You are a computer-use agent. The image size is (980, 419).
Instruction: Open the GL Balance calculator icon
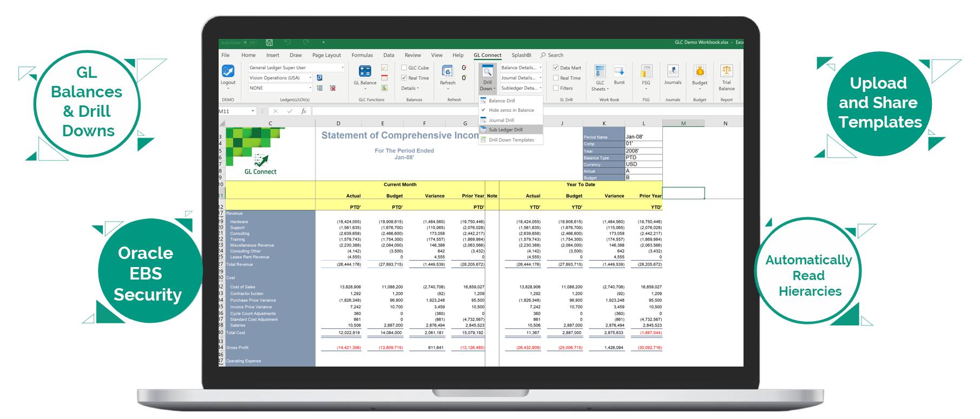pos(365,71)
